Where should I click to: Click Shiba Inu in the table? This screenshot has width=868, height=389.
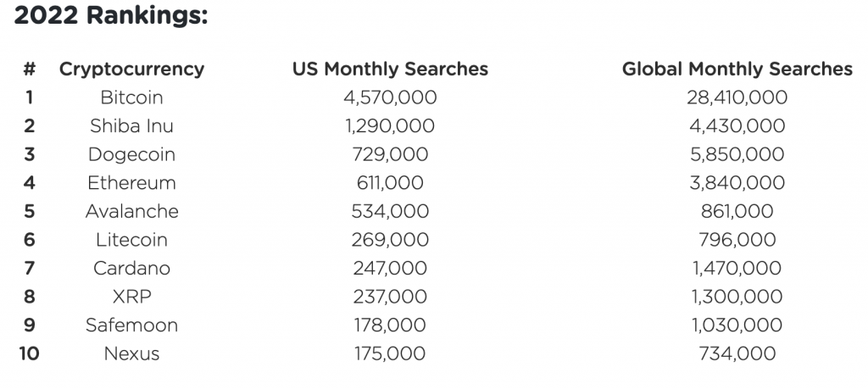pos(131,126)
